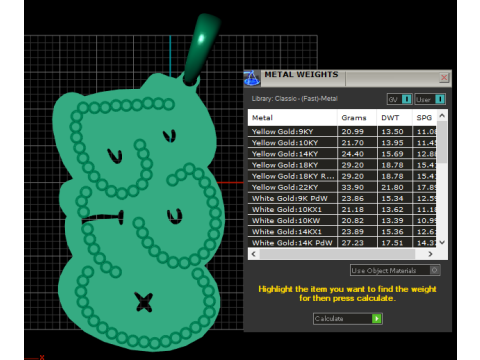The width and height of the screenshot is (480, 360).
Task: Click the 17.51 DWT cell
Action: point(395,243)
